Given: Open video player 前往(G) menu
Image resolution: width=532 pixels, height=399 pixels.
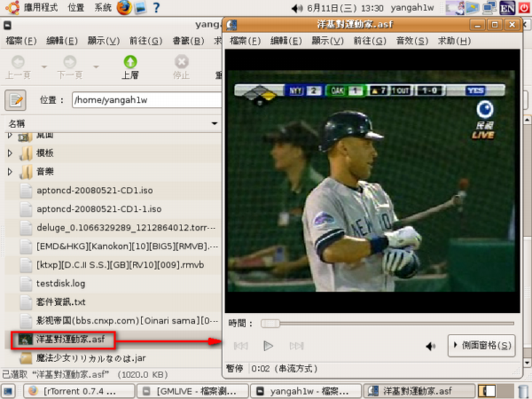Looking at the screenshot, I should click(370, 41).
